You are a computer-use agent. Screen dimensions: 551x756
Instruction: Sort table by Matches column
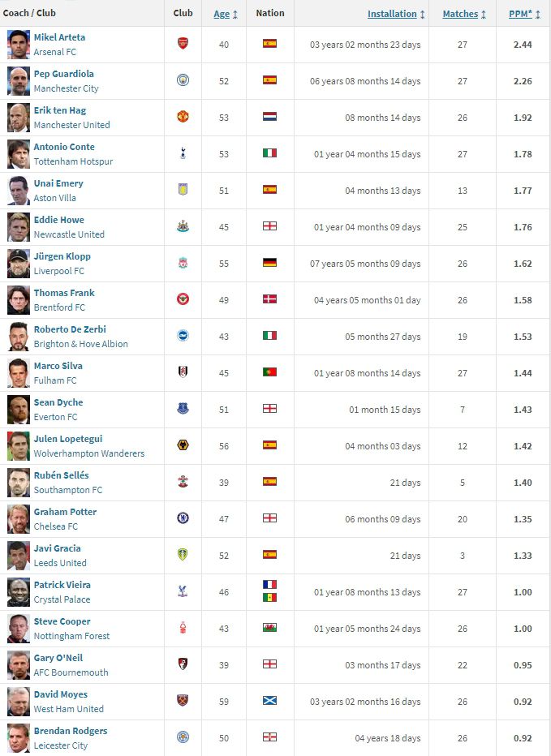click(460, 14)
